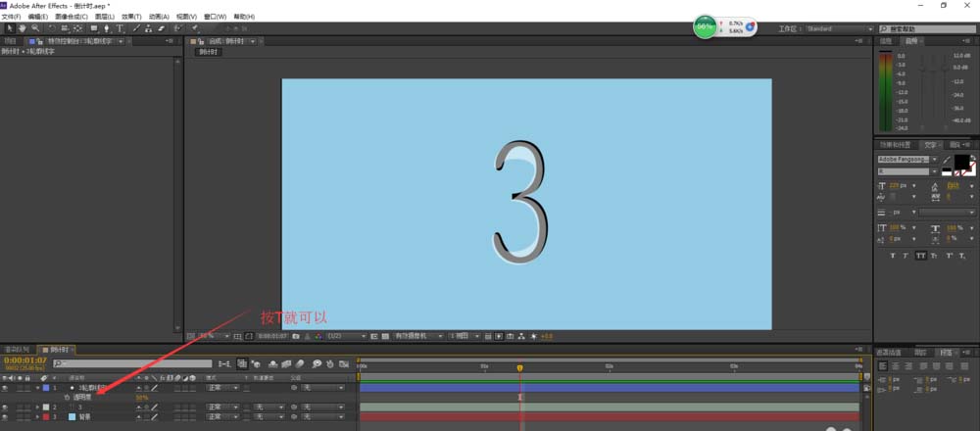The image size is (980, 431).
Task: Open the 窗口(W) menu
Action: coord(215,17)
